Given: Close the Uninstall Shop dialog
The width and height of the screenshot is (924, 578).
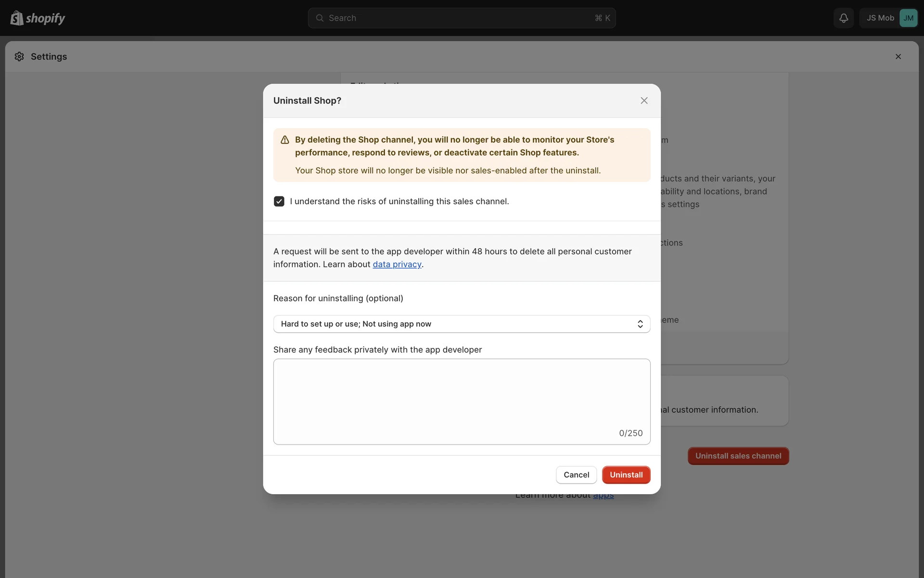Looking at the screenshot, I should (644, 100).
